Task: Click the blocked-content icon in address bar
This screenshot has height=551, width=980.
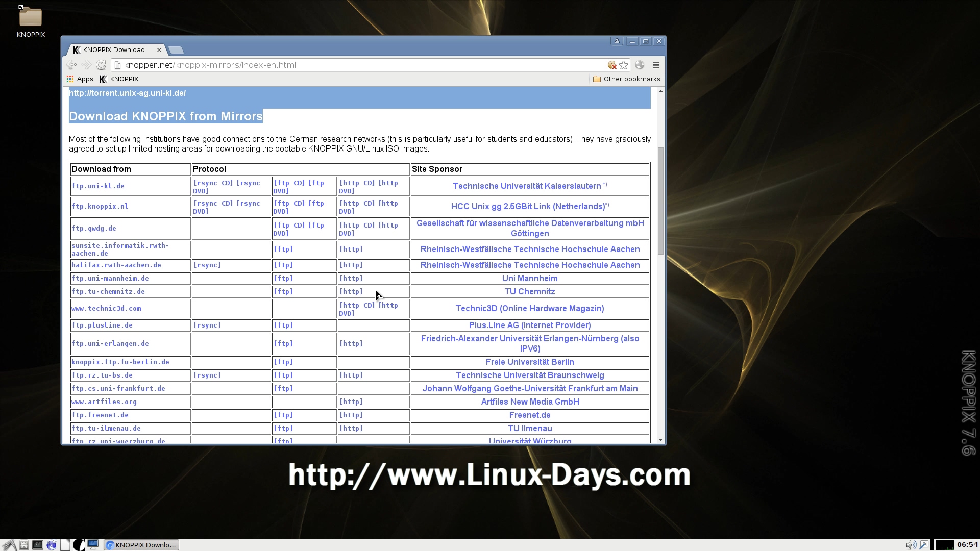Action: point(611,65)
